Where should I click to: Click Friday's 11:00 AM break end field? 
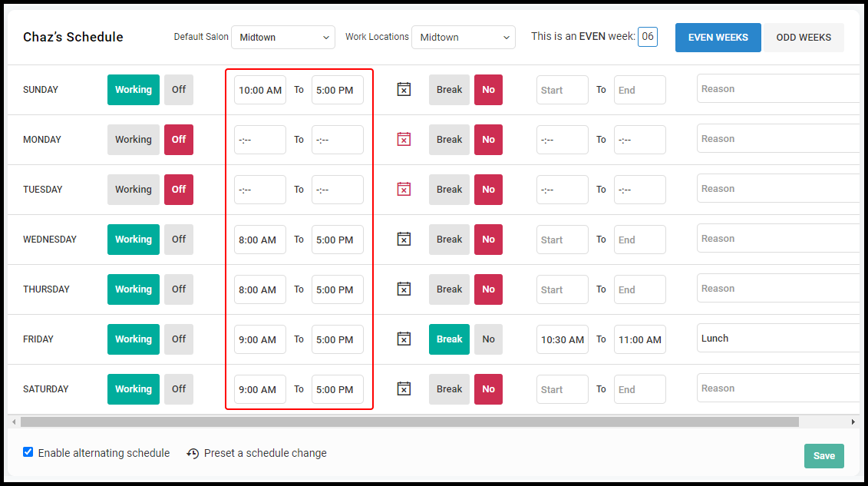[x=639, y=339]
